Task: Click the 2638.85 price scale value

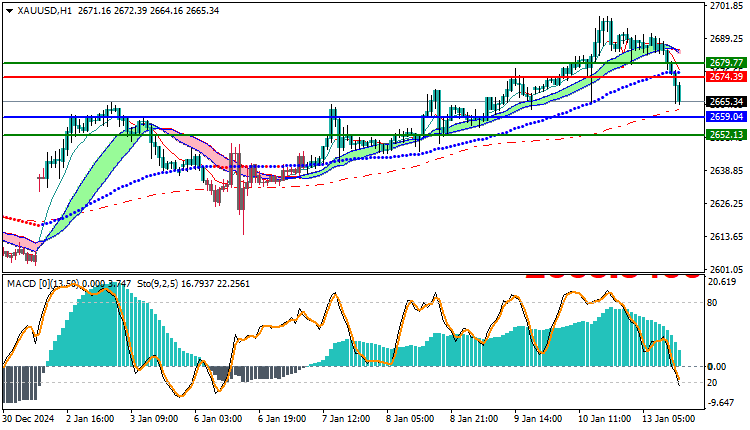Action: click(x=726, y=171)
